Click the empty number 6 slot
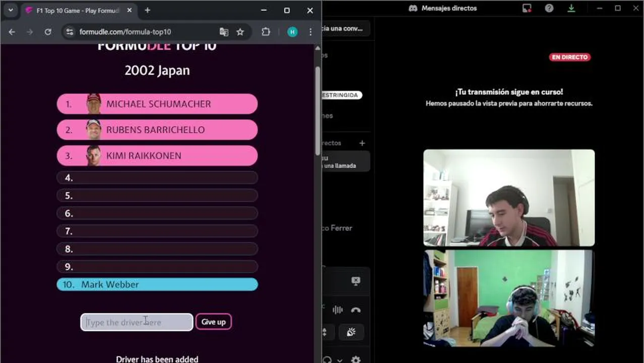Screen dimensions: 644x363 point(157,213)
